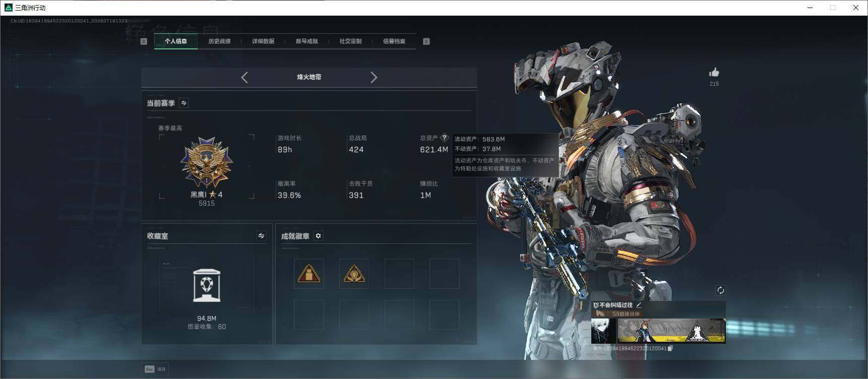Edit the nickname with the pencil icon
The image size is (868, 379).
[639, 305]
